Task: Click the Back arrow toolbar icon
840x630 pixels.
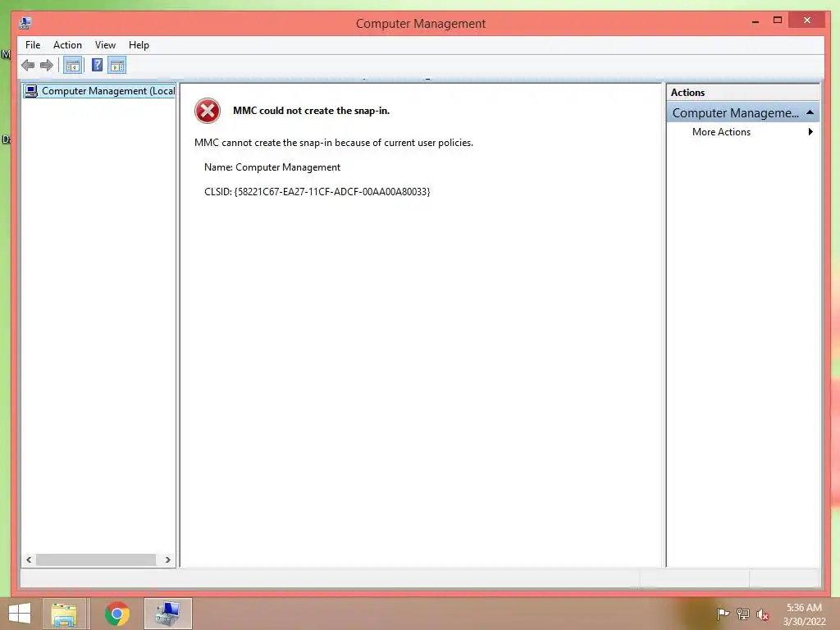Action: click(x=28, y=66)
